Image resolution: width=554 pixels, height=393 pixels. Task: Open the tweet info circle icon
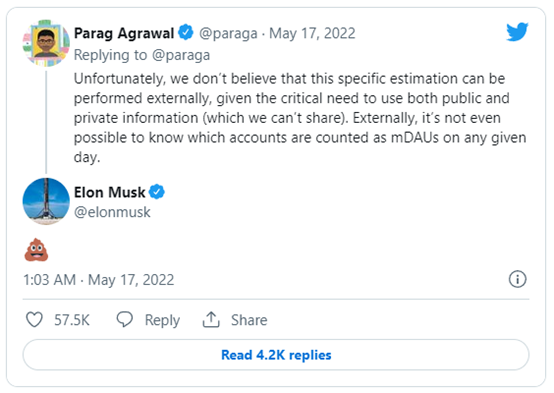click(517, 279)
